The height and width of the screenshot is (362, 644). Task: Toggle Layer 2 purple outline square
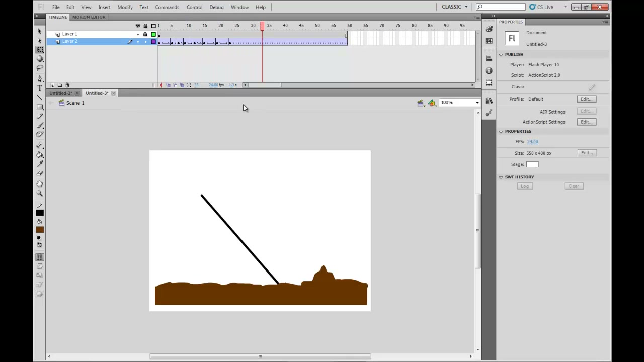point(153,41)
